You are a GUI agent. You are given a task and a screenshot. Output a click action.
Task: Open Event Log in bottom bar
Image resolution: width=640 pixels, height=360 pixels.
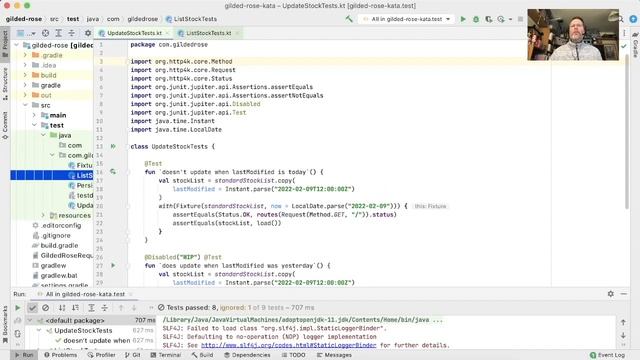pos(607,355)
